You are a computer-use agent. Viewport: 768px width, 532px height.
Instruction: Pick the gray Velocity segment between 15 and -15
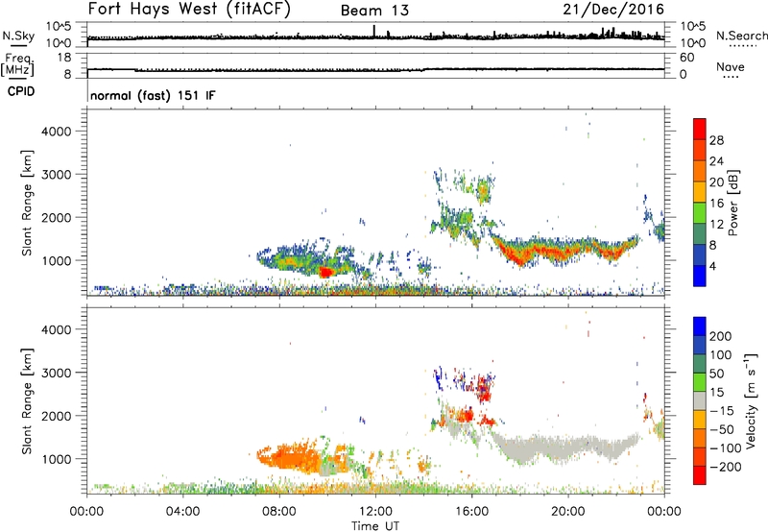[x=700, y=400]
